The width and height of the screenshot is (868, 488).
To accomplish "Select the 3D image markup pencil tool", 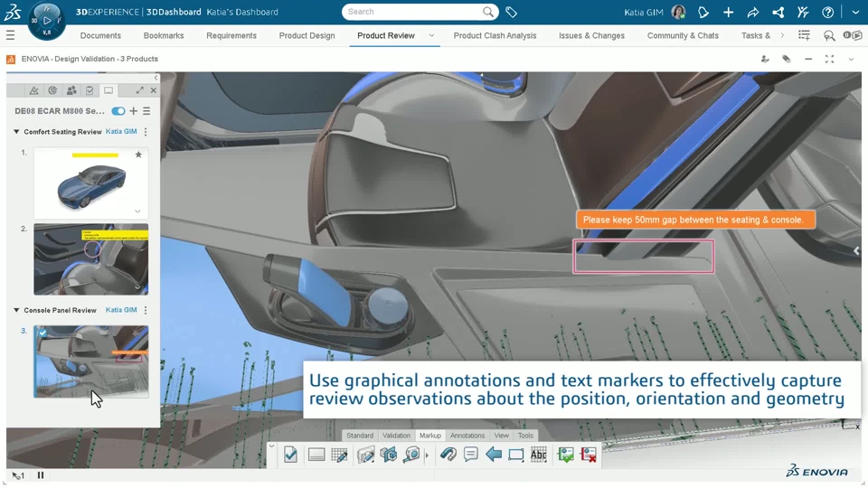I will tap(365, 455).
